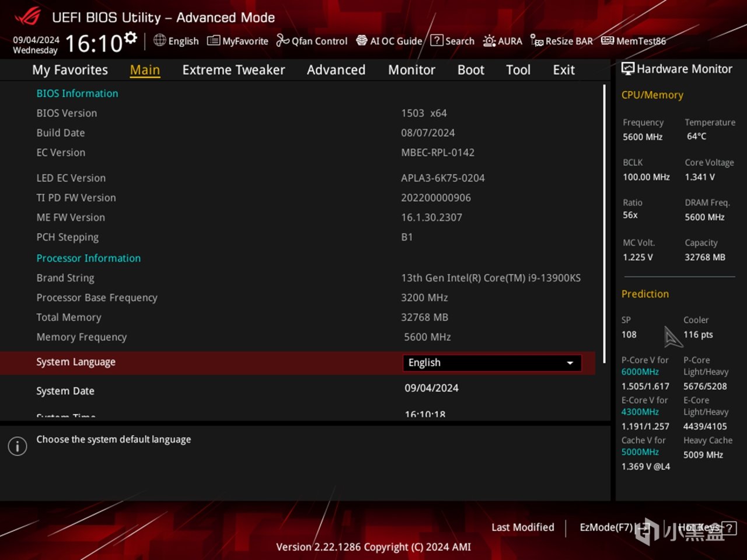Show the Hot Keys help
Viewport: 747px width, 560px height.
(707, 528)
